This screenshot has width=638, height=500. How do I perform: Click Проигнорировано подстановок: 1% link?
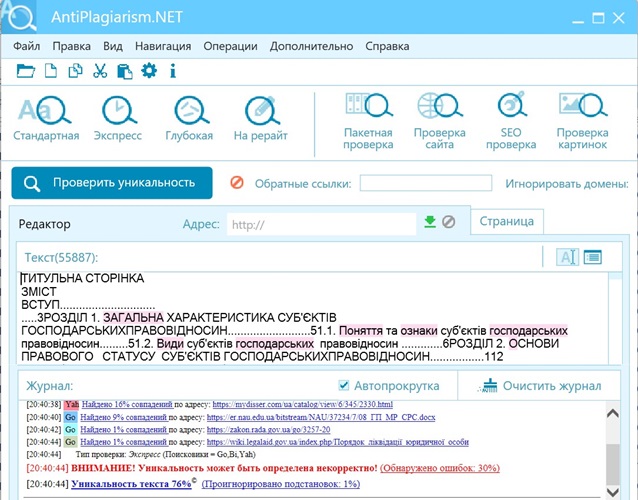[x=281, y=484]
